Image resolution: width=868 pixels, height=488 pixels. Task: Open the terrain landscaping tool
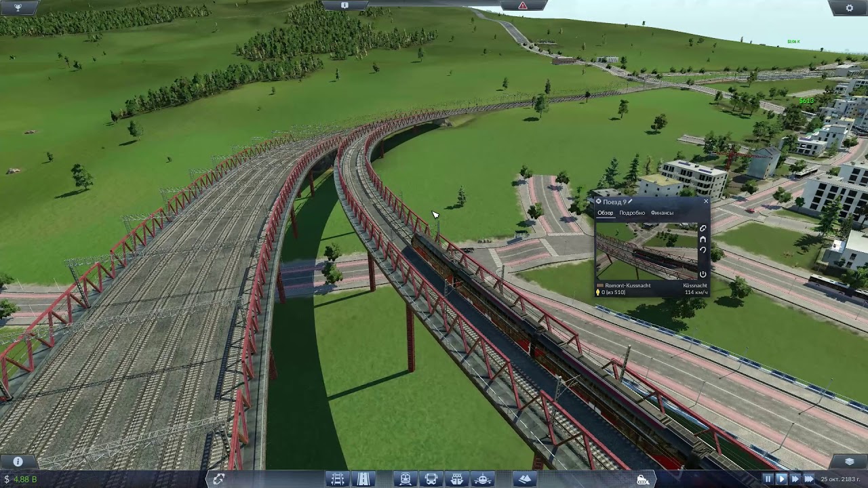(x=526, y=479)
